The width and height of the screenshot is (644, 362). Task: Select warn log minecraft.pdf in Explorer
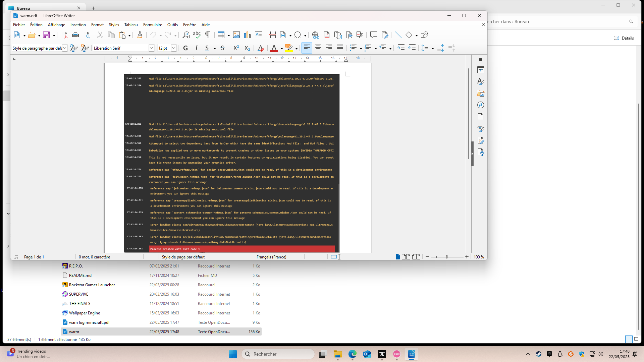(161, 322)
